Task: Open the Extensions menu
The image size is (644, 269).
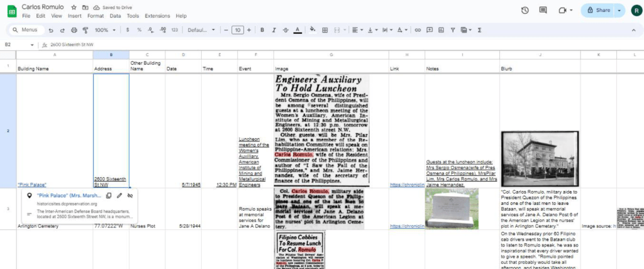Action: coord(157,16)
